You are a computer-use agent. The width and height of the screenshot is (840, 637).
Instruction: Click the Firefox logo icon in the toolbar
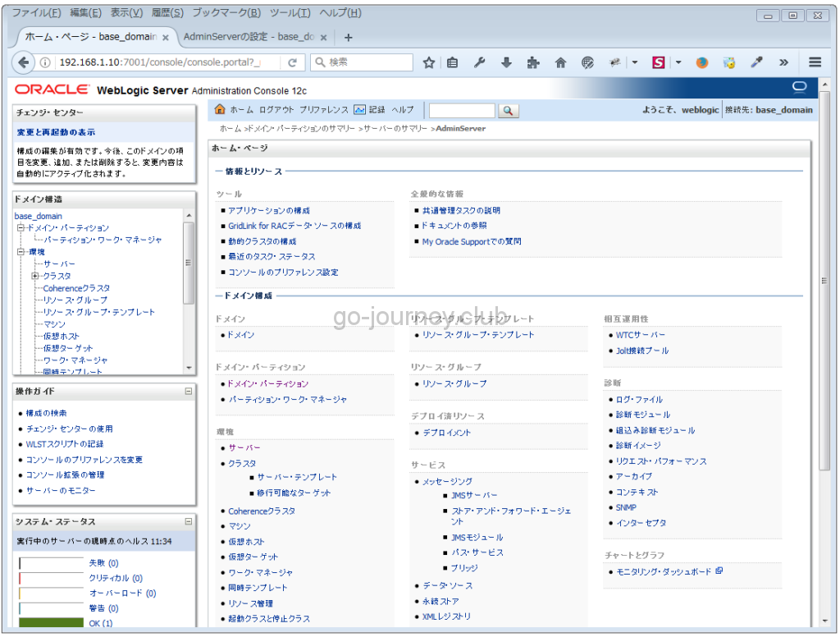pyautogui.click(x=701, y=62)
